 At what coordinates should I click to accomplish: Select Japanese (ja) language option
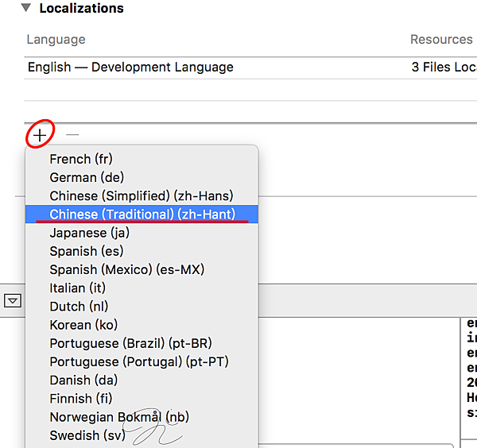[89, 233]
